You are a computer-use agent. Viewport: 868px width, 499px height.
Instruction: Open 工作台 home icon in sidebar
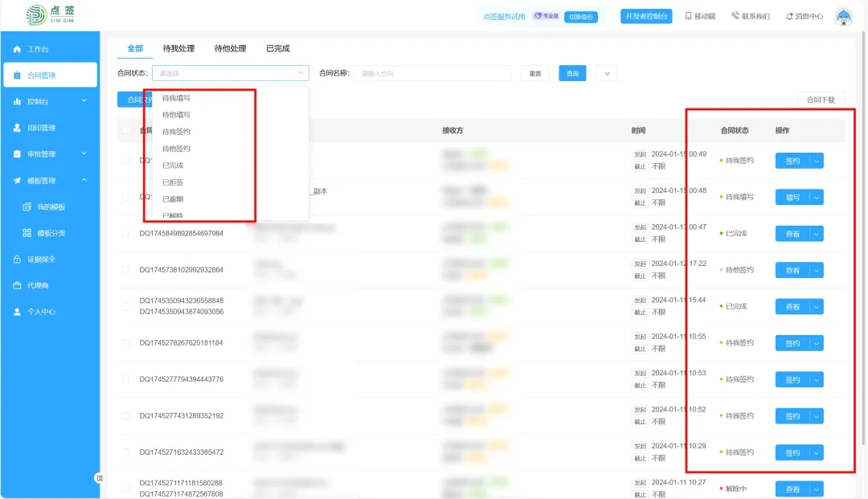(x=17, y=49)
